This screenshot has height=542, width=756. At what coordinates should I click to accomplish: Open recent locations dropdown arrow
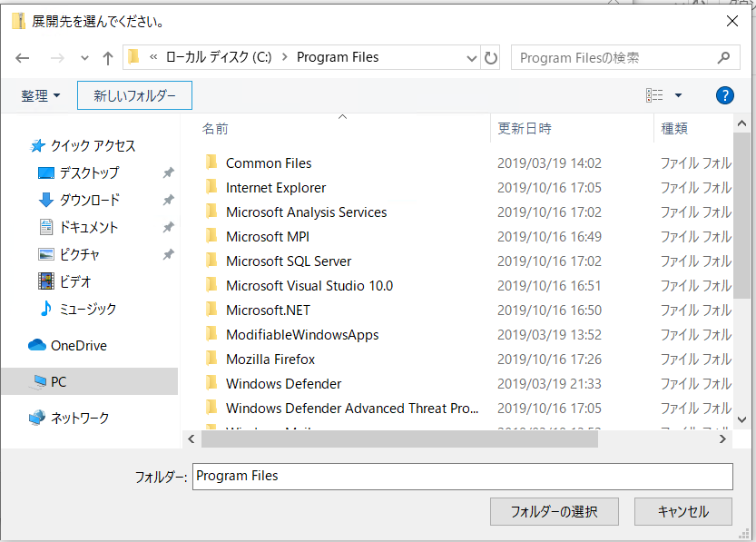click(x=85, y=58)
